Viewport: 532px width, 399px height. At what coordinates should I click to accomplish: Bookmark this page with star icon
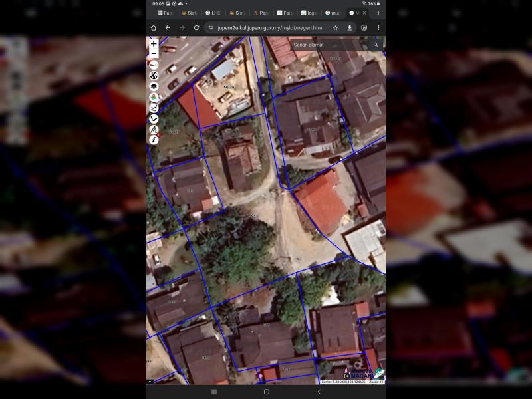[335, 28]
